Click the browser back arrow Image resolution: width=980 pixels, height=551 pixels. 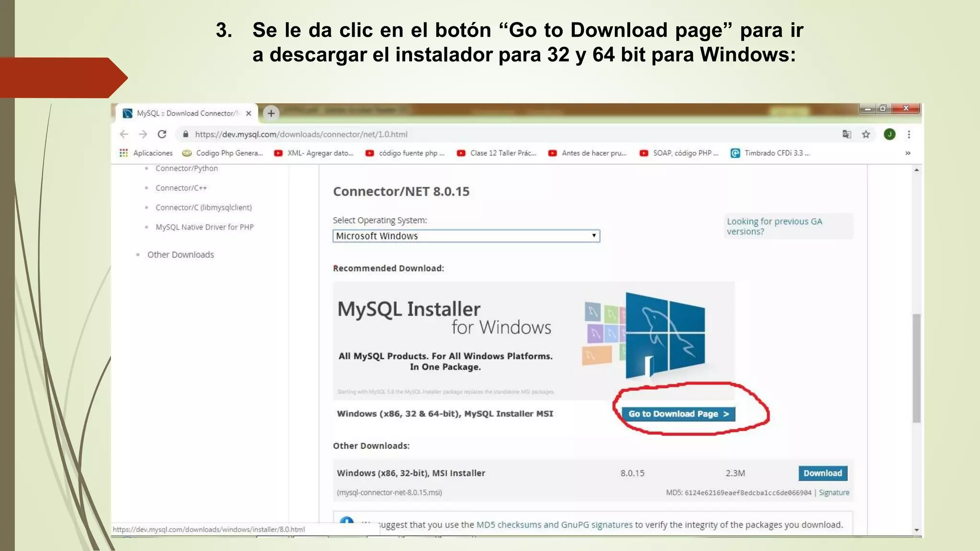(124, 134)
